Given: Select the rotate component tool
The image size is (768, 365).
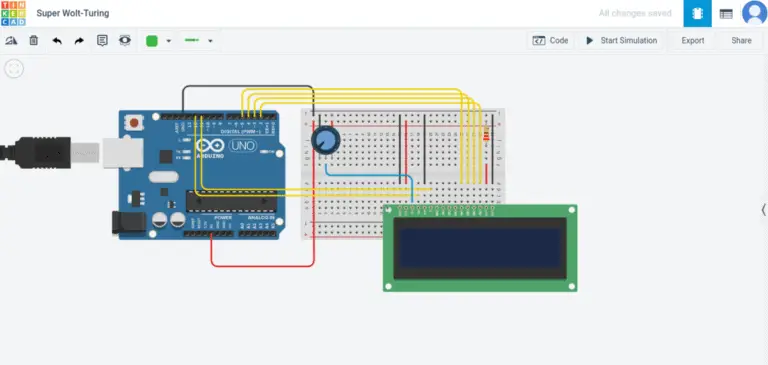Looking at the screenshot, I should click(11, 41).
